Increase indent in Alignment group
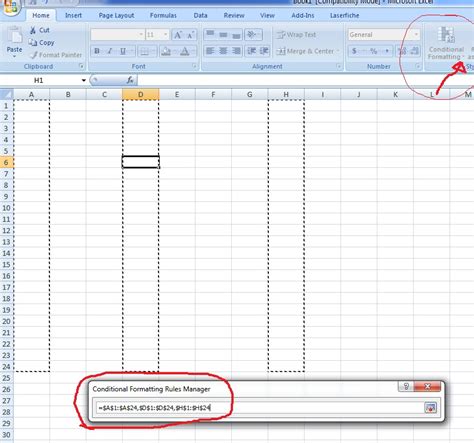Screen dimensions: 474x443 (x=264, y=51)
